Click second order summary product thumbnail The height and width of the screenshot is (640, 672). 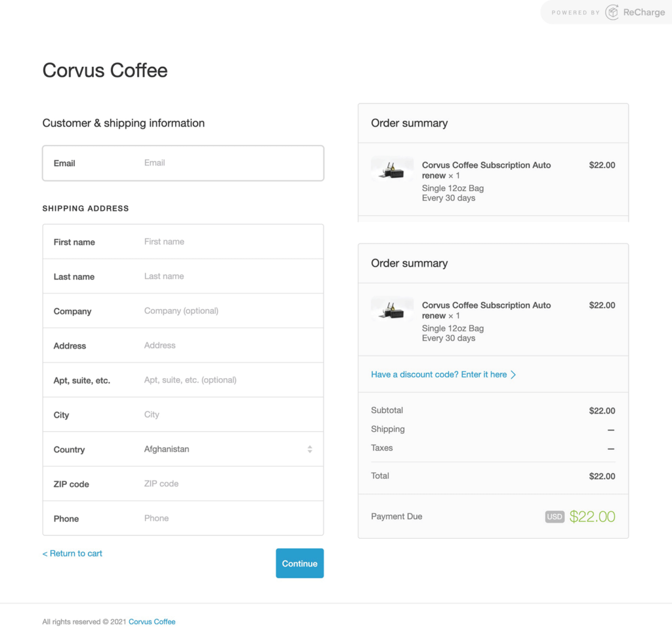[x=392, y=310]
